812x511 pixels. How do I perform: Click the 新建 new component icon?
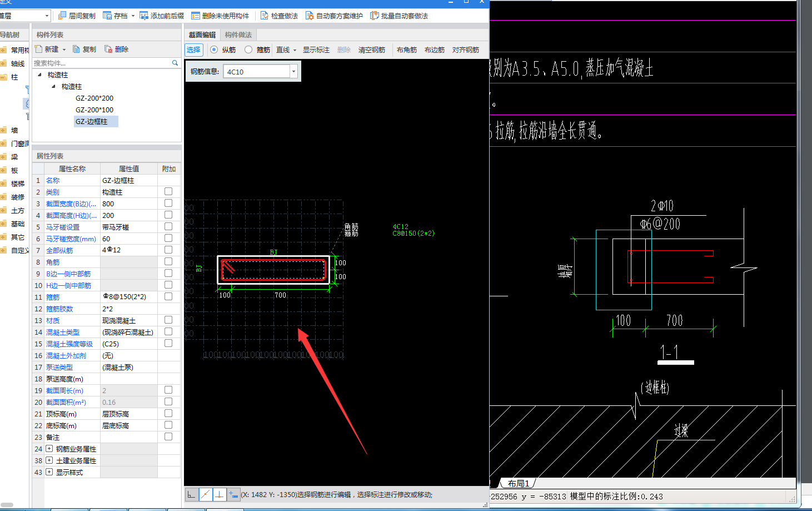tap(38, 49)
